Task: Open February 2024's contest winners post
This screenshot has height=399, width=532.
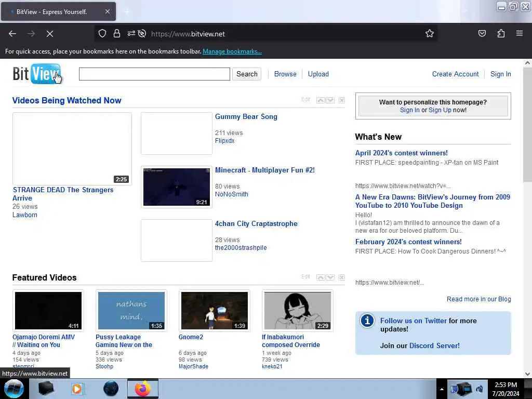Action: (x=408, y=242)
